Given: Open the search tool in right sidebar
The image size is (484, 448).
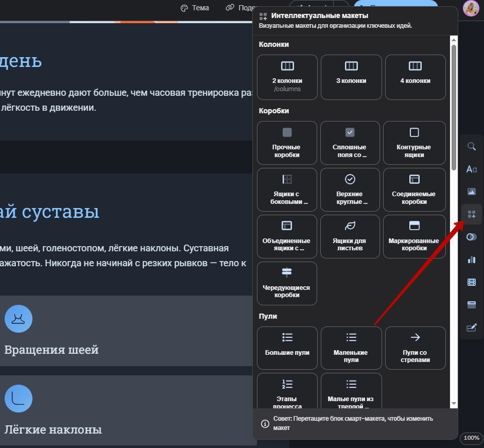Looking at the screenshot, I should coord(471,146).
